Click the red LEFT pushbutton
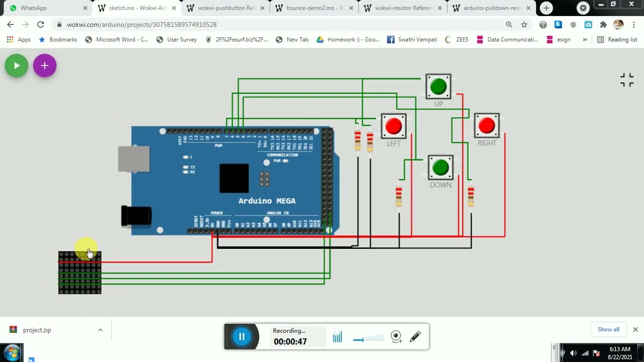644x362 pixels. point(393,126)
